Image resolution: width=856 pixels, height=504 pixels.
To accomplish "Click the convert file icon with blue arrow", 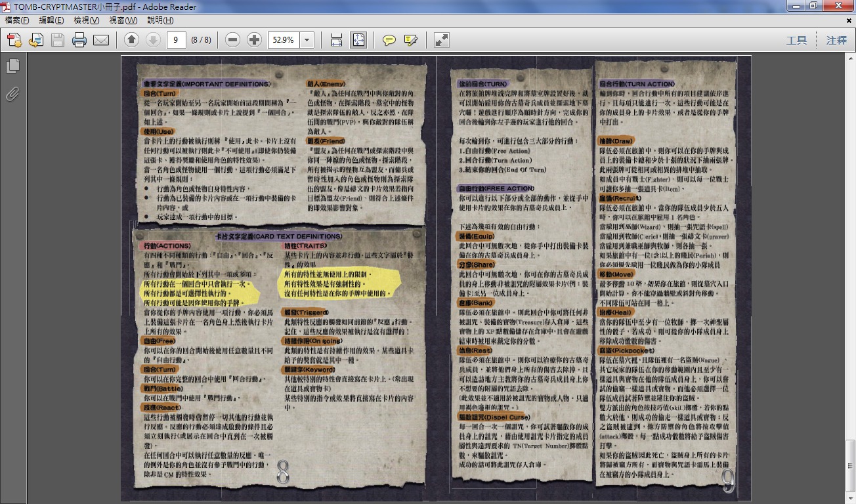I will [36, 40].
